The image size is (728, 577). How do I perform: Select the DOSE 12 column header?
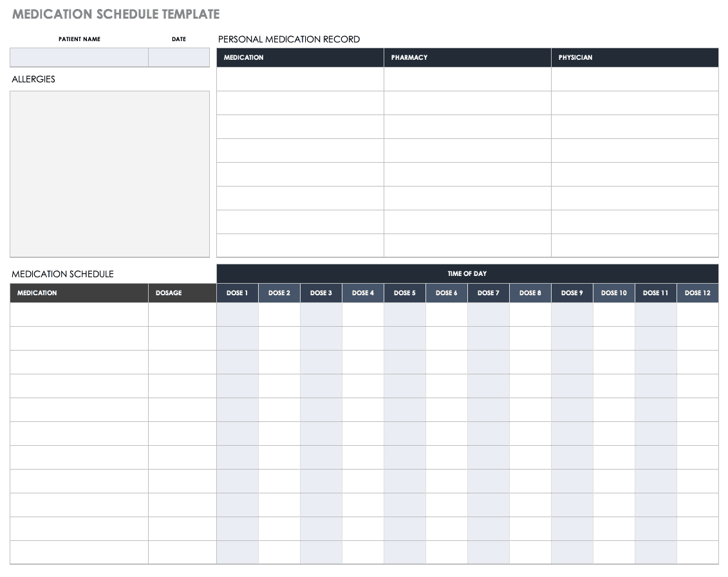697,293
